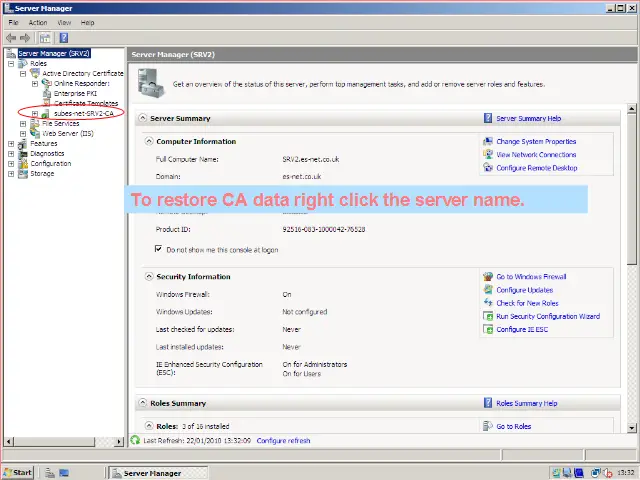
Task: Click the Online Responder icon in tree
Action: 47,83
